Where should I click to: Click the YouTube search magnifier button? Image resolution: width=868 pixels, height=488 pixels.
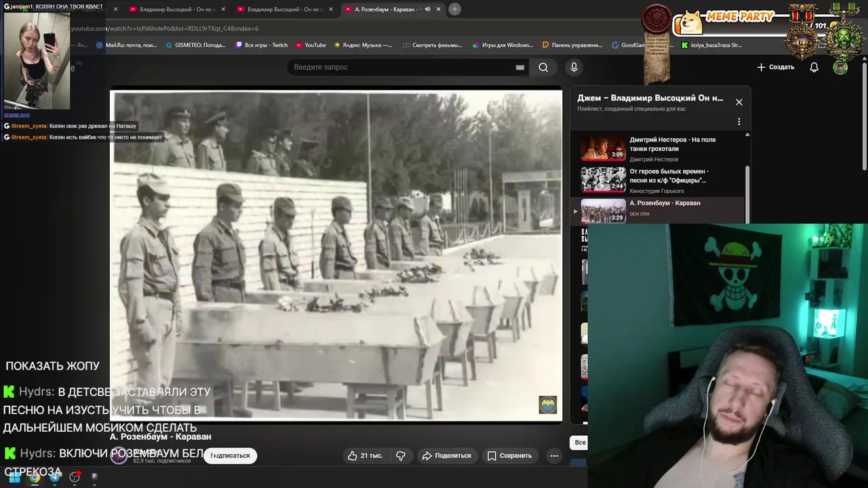[543, 67]
